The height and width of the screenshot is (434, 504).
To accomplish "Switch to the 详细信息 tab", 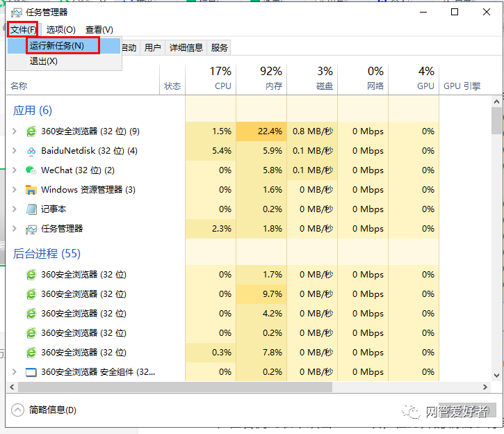I will click(186, 47).
